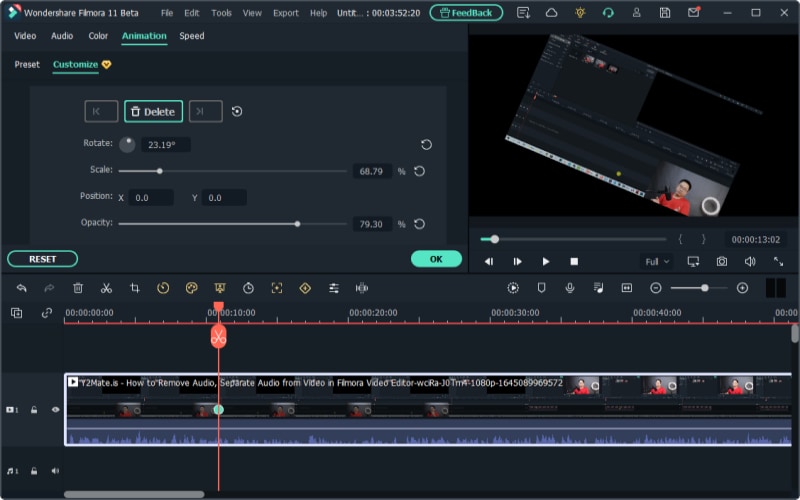Click the Green Screen tool icon
800x500 pixels.
pos(220,288)
